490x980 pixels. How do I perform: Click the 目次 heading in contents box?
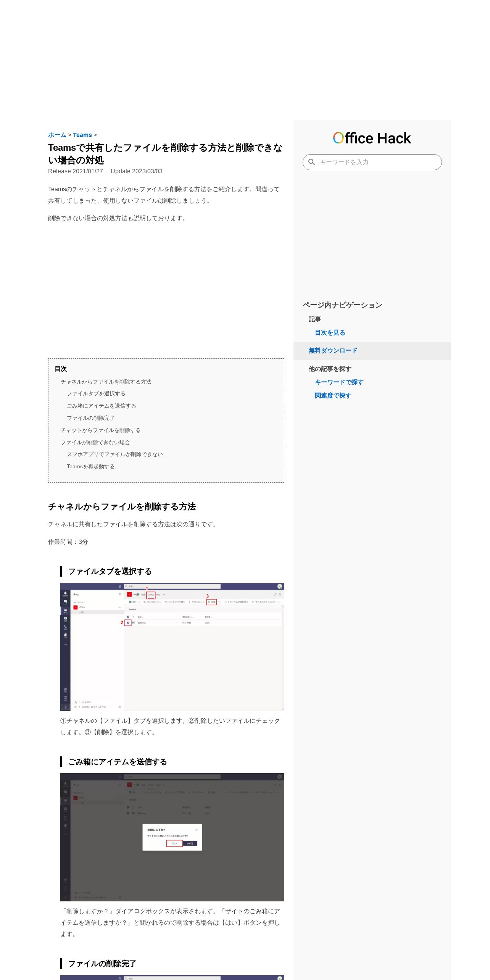tap(61, 369)
